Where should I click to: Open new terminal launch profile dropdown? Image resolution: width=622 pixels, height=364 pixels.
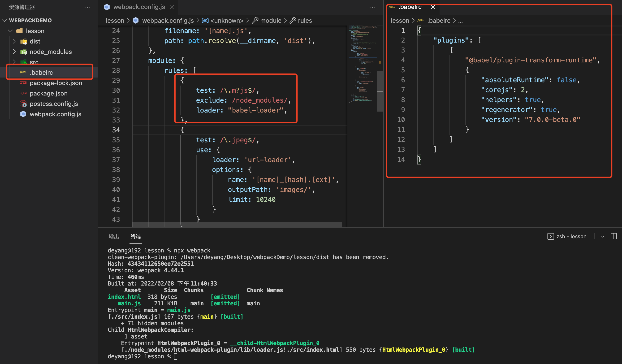point(602,237)
